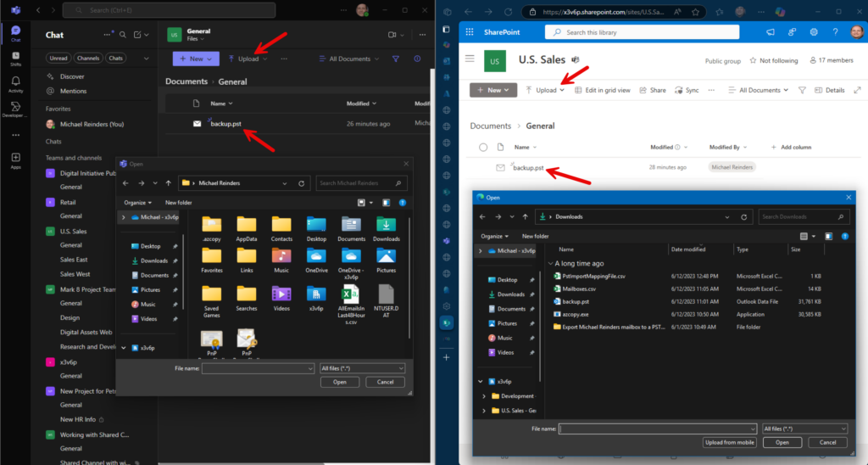Click the search icon in Teams Chat header

123,35
